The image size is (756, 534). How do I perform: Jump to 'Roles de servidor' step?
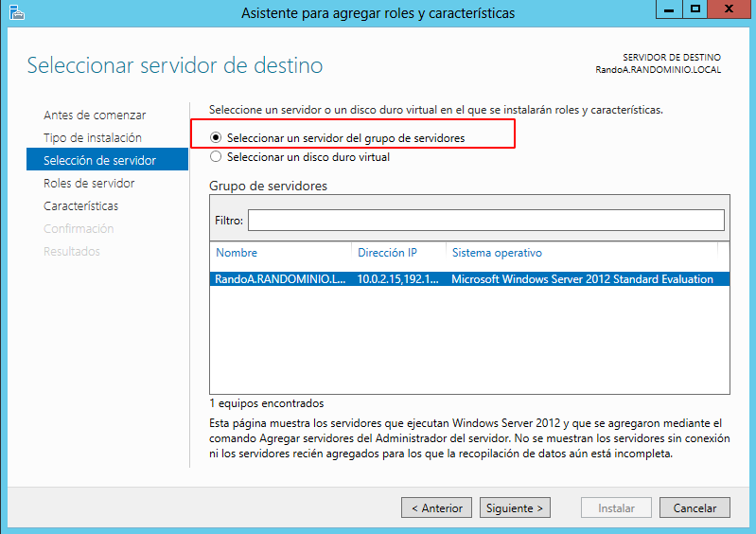pos(89,183)
